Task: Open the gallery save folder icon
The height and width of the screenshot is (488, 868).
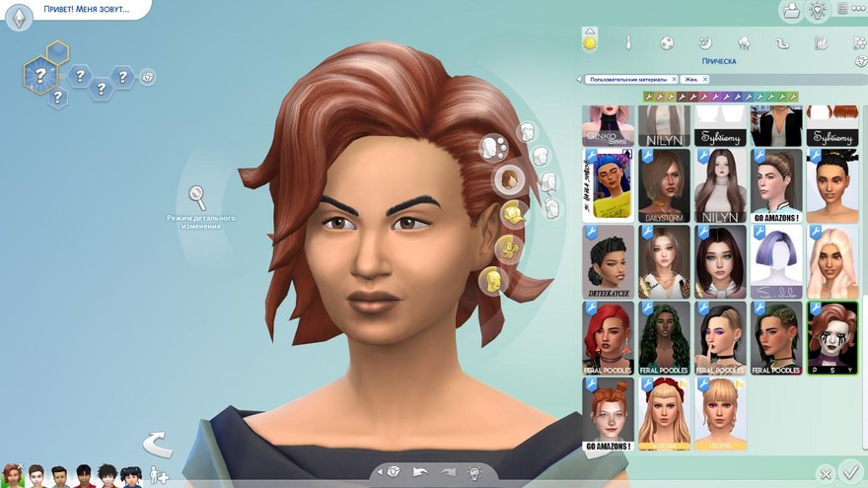Action: tap(790, 11)
